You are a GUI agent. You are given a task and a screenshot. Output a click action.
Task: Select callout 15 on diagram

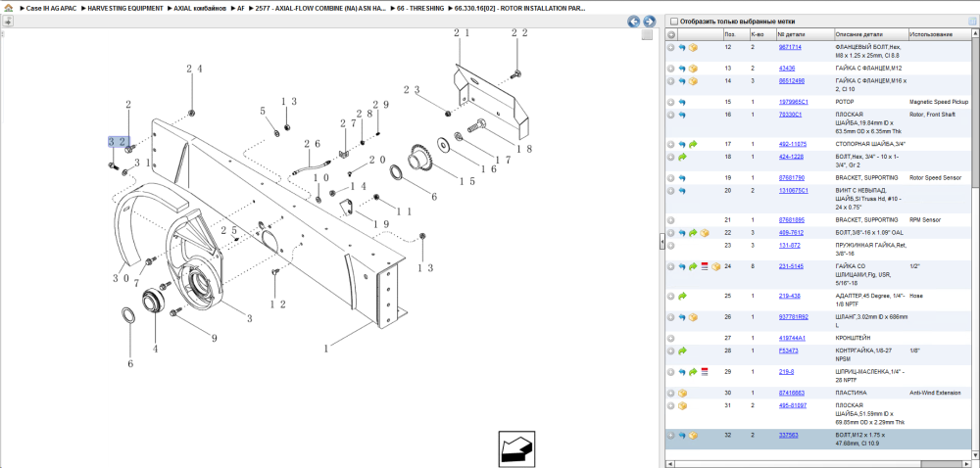tap(465, 181)
